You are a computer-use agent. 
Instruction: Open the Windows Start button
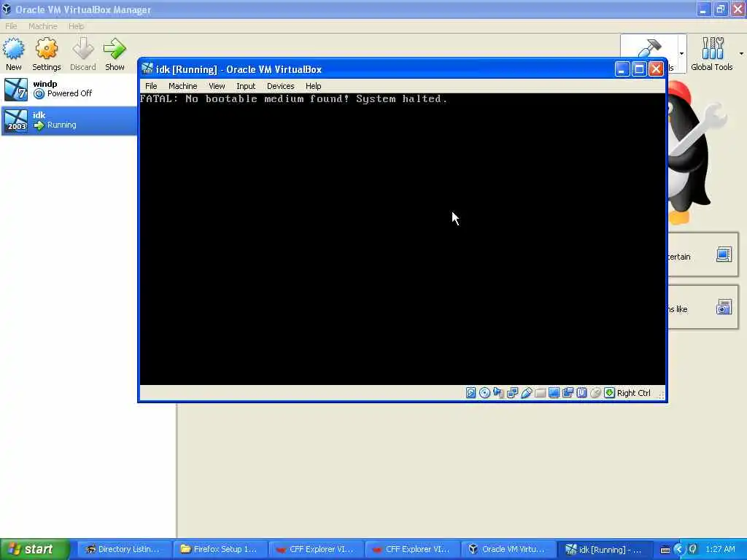tap(35, 549)
